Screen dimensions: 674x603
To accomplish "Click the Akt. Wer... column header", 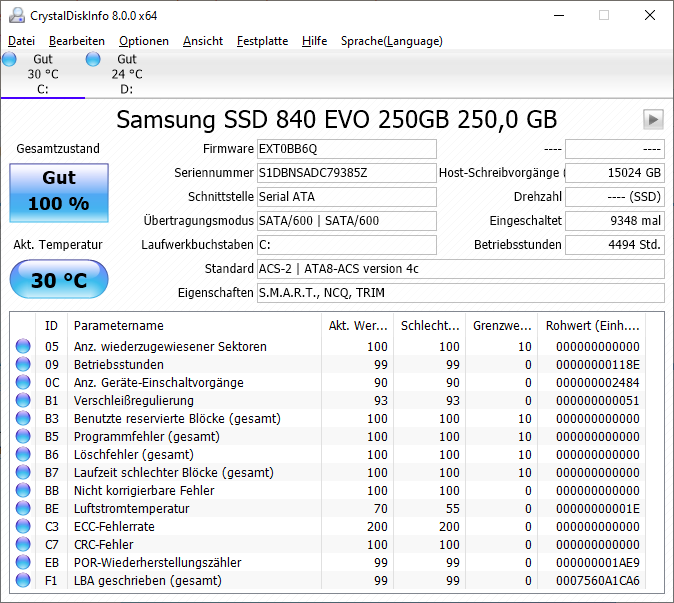I will (x=358, y=326).
